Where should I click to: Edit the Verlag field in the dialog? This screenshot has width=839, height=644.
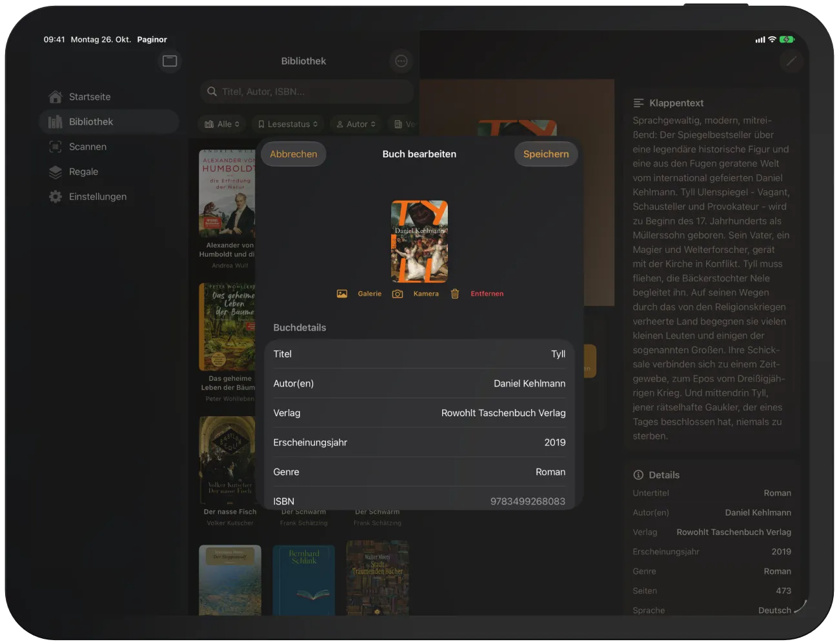(x=419, y=413)
